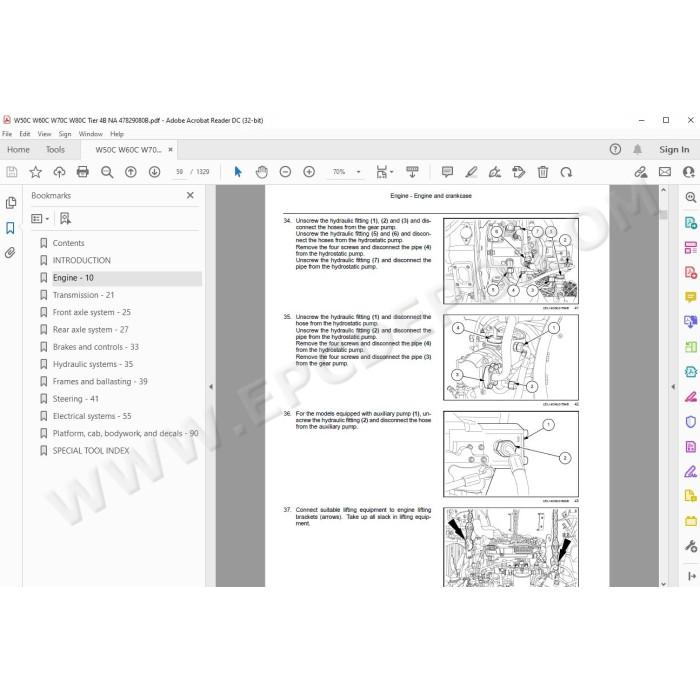Image resolution: width=700 pixels, height=700 pixels.
Task: Close the W50C W60C W70 document tab
Action: click(x=170, y=150)
